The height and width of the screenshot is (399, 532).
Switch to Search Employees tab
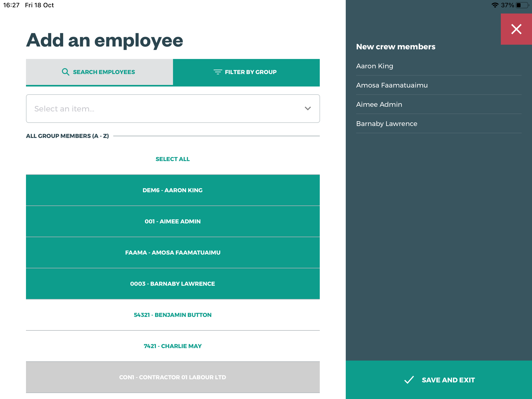pyautogui.click(x=99, y=72)
